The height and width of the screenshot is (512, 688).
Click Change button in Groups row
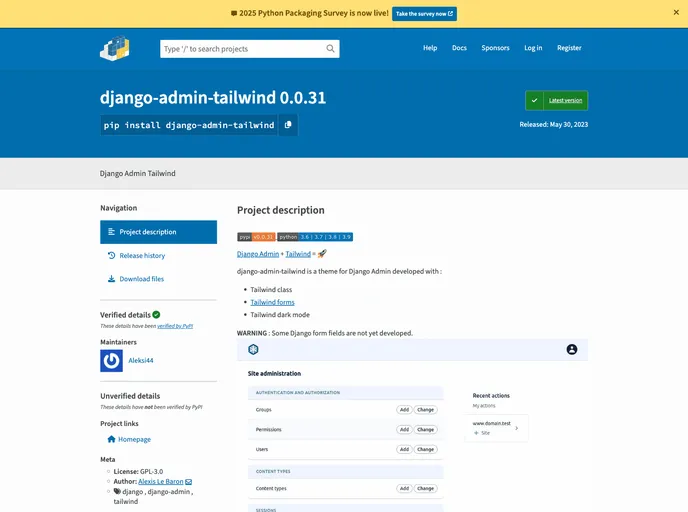[x=425, y=410]
